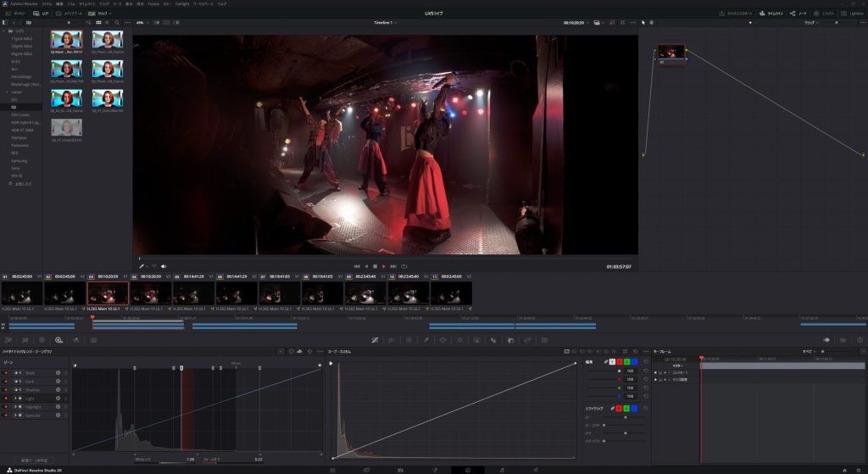Toggle the Shadow zone on or off
Viewport: 868px width, 474px height.
[6, 390]
